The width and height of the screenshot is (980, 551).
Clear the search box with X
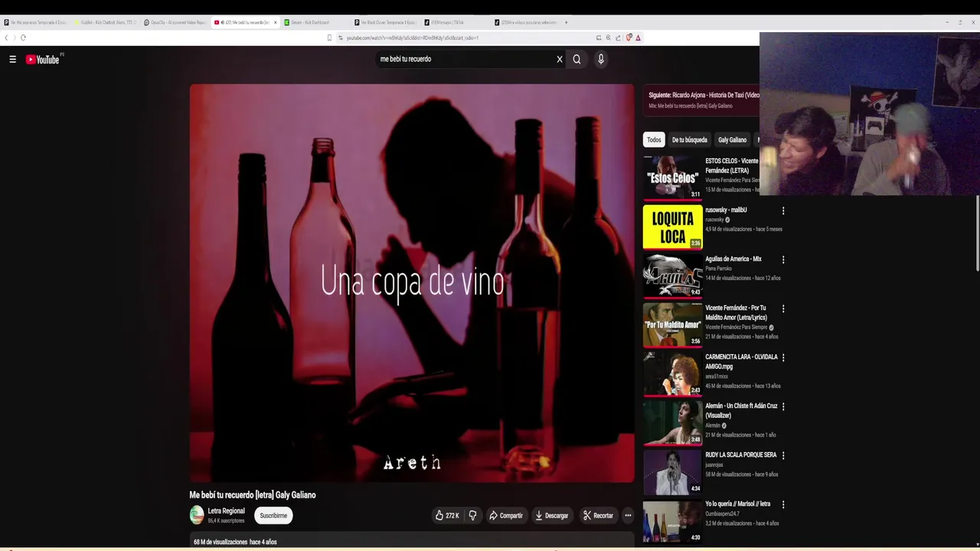tap(560, 59)
